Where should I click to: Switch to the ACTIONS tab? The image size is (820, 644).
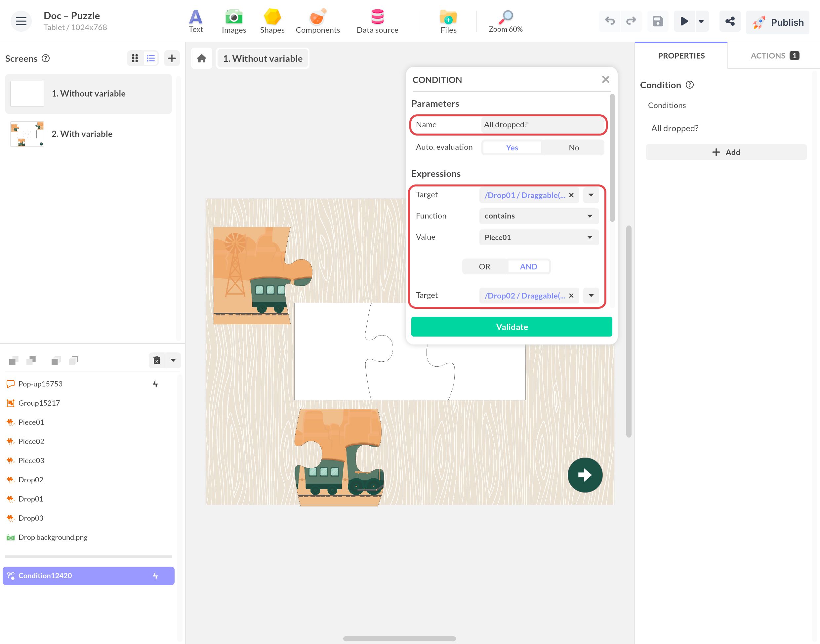[774, 56]
